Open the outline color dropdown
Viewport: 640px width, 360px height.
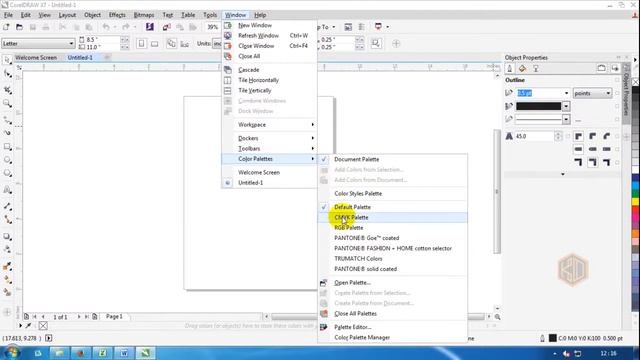pos(566,106)
